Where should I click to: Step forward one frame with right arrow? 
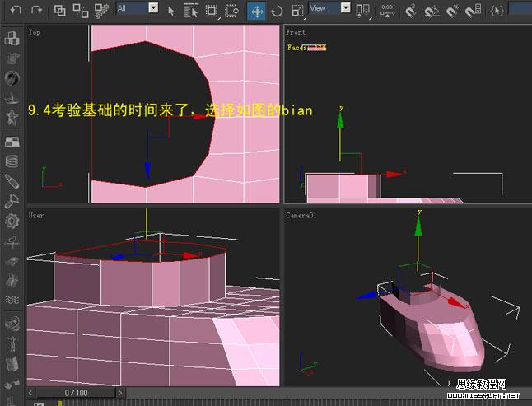(x=120, y=393)
